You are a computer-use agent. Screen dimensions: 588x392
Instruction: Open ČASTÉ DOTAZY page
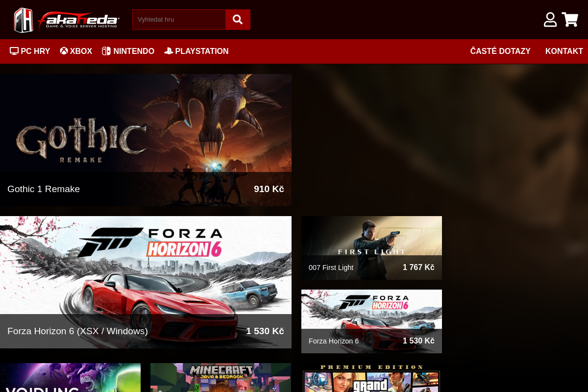click(500, 51)
